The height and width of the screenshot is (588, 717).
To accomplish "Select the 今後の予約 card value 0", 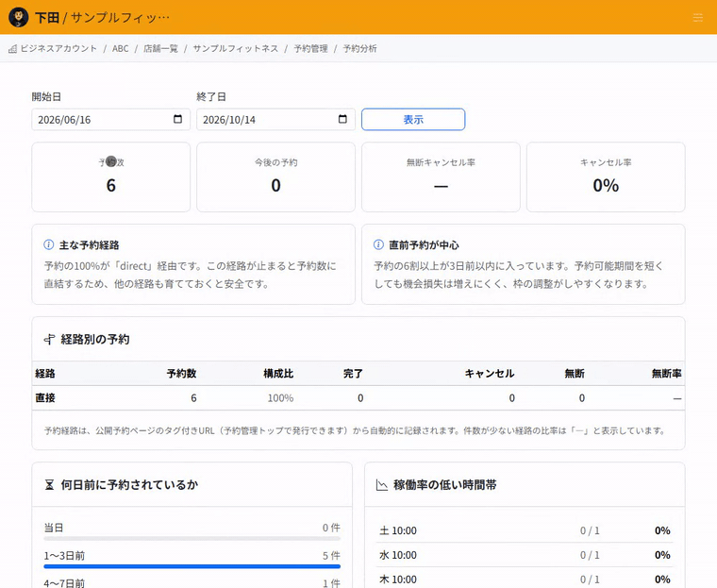I will pos(275,185).
